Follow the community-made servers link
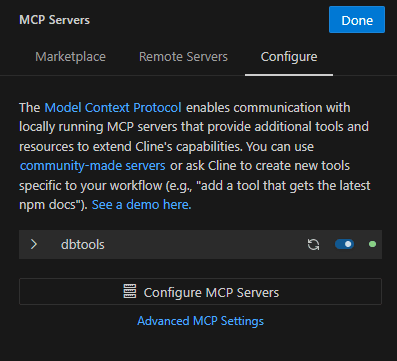 click(x=93, y=166)
